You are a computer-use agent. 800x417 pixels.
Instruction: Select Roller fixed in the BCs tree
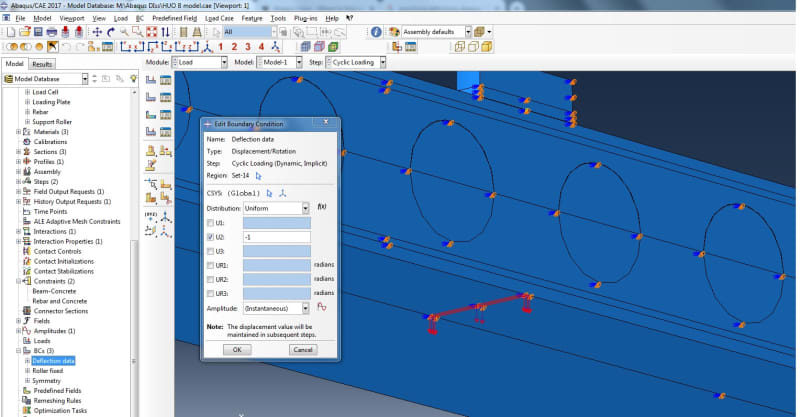coord(48,371)
